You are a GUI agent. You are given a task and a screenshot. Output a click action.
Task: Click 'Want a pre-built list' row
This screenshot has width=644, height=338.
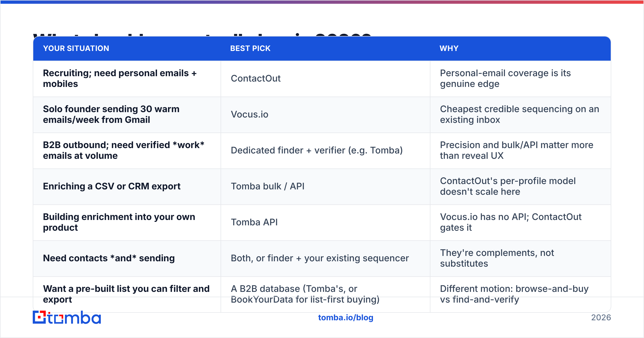click(322, 295)
